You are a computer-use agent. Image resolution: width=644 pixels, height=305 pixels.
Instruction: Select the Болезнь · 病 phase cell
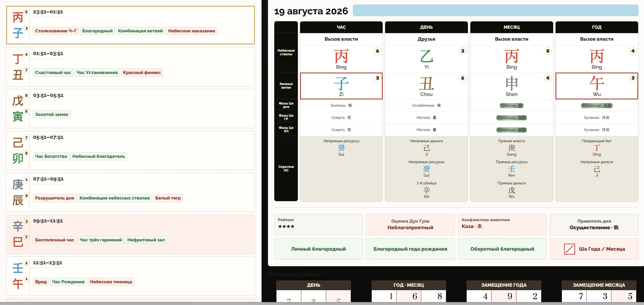click(341, 105)
